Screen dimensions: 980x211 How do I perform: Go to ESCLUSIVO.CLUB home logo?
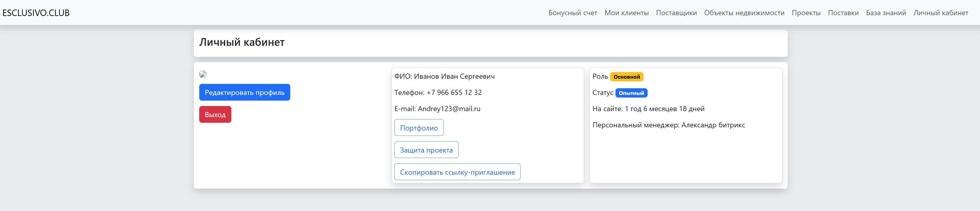[x=36, y=13]
